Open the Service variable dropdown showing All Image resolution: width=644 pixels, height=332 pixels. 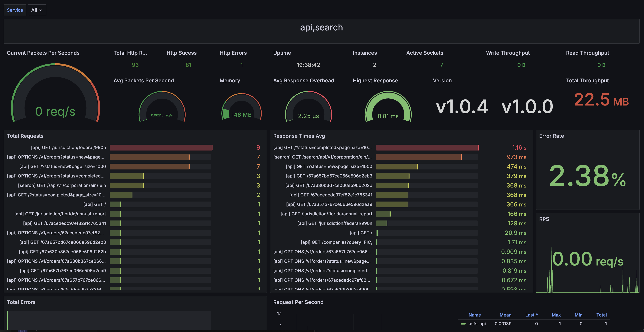pyautogui.click(x=37, y=10)
